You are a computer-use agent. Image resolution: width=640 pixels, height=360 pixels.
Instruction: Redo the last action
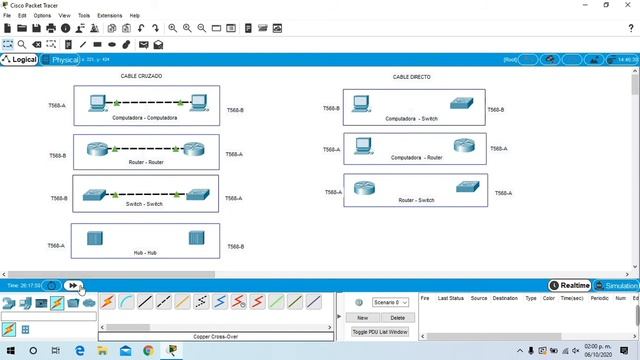tap(155, 28)
